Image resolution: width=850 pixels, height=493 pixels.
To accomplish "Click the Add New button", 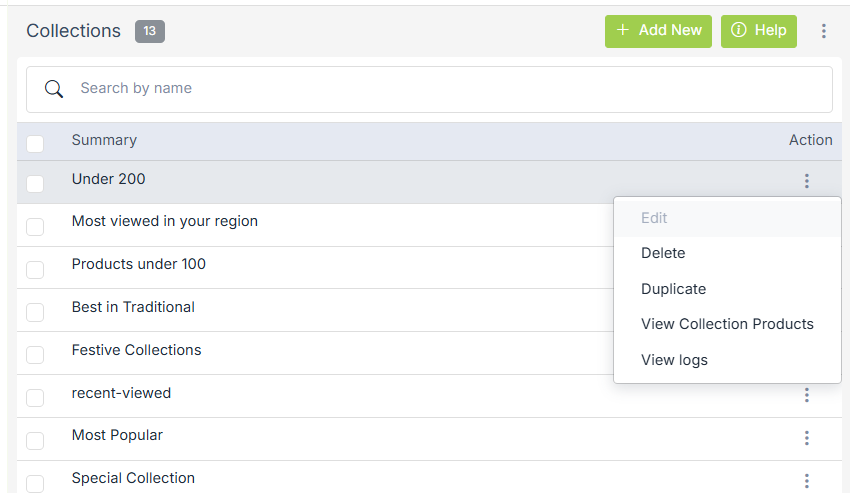I will tap(658, 31).
